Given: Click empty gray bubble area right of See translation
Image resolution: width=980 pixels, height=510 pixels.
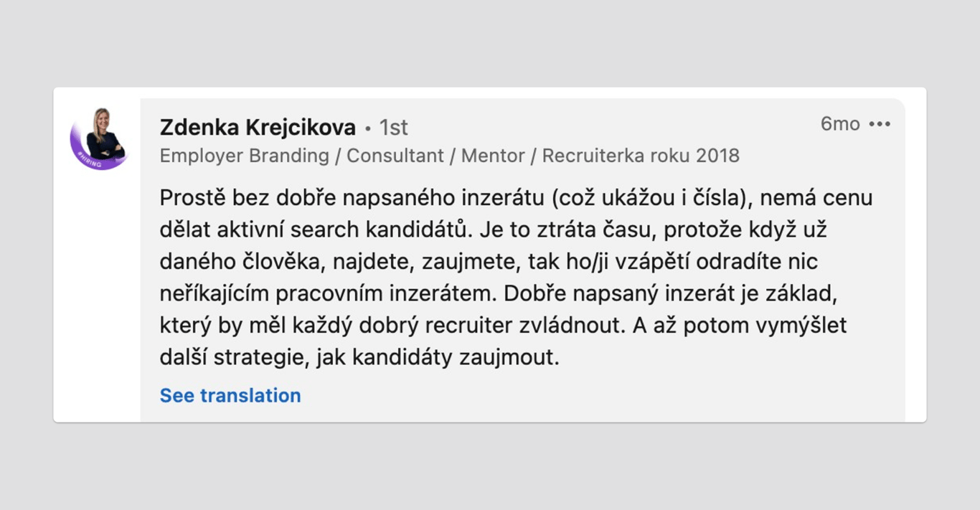Looking at the screenshot, I should pyautogui.click(x=574, y=395).
